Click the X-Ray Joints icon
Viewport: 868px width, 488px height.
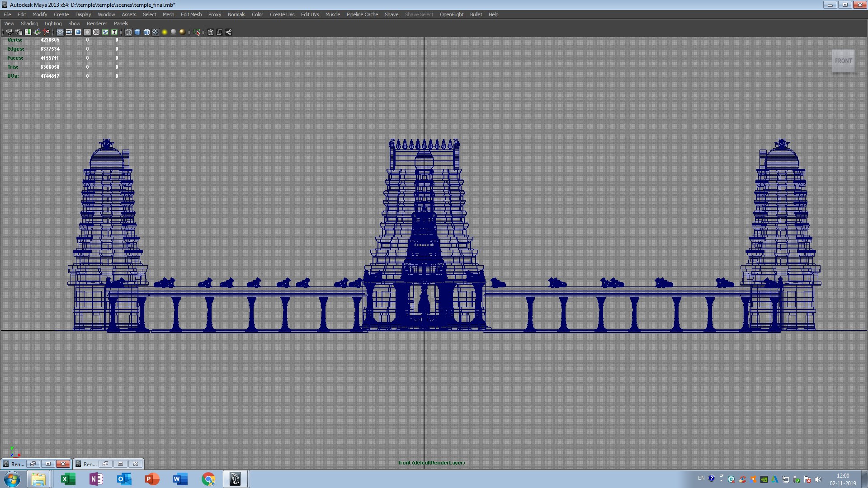coord(229,32)
